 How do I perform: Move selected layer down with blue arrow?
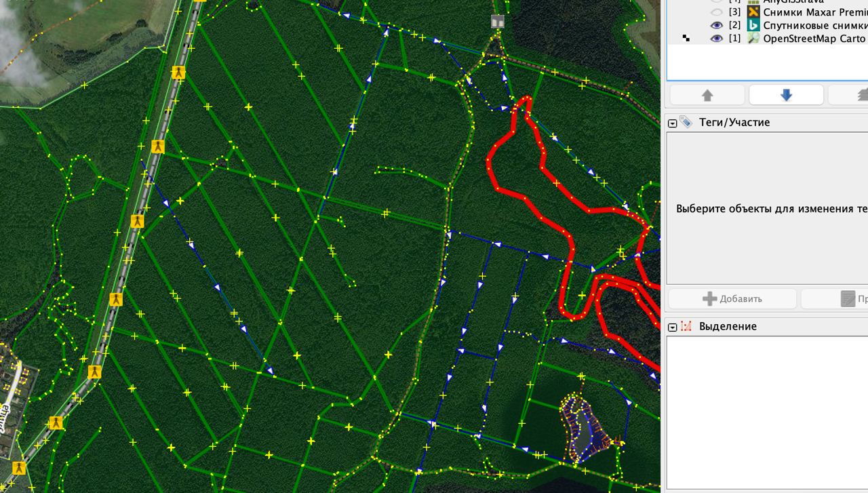click(786, 95)
